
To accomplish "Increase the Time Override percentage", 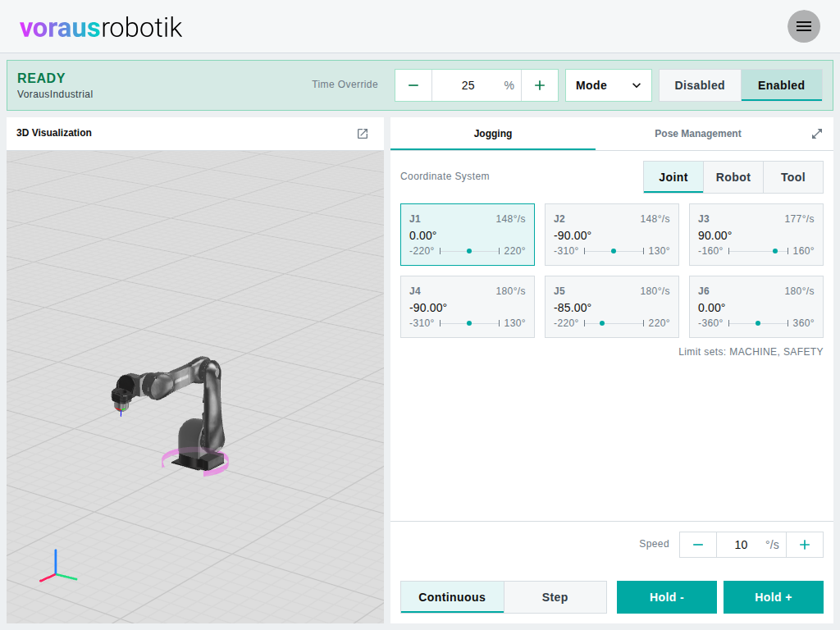I will click(540, 85).
